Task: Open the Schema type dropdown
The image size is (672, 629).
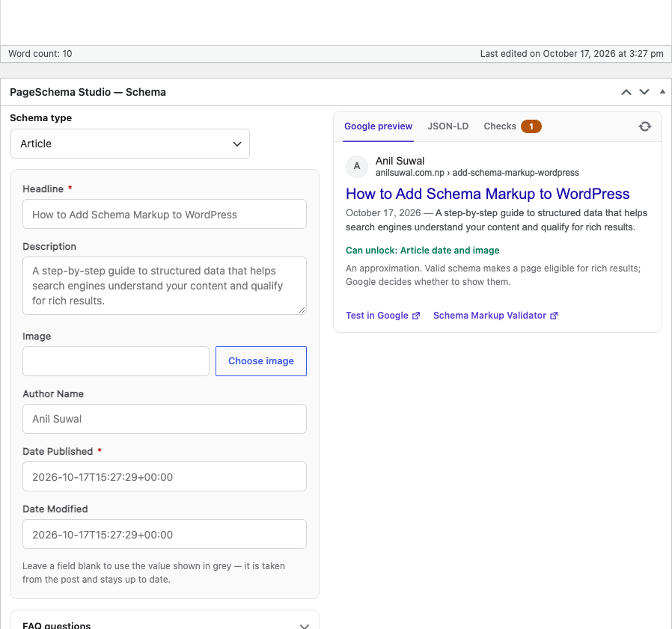Action: point(130,144)
